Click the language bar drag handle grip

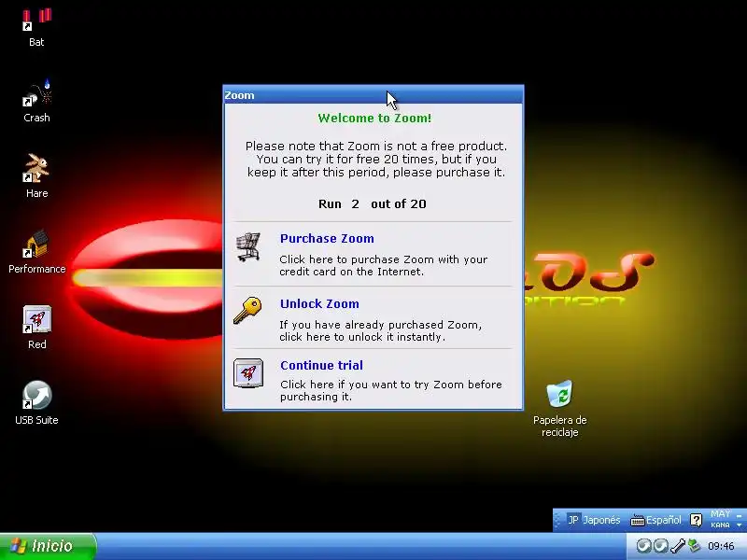click(x=557, y=520)
